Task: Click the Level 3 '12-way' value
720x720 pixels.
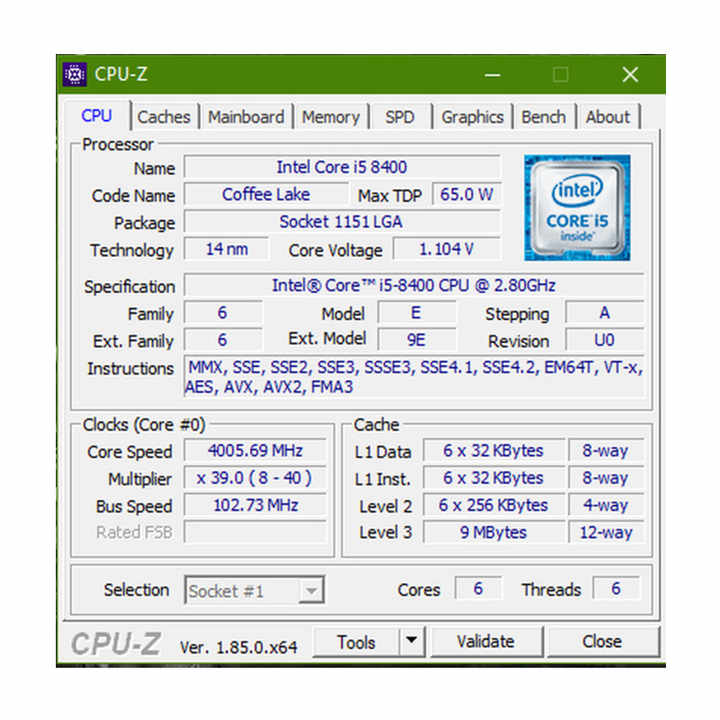Action: pos(605,532)
